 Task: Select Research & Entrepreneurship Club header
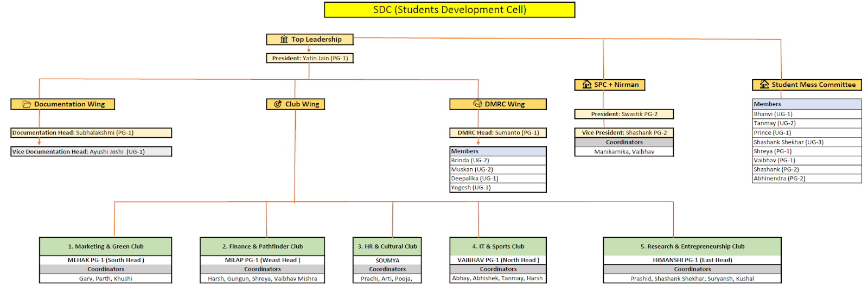pos(692,246)
